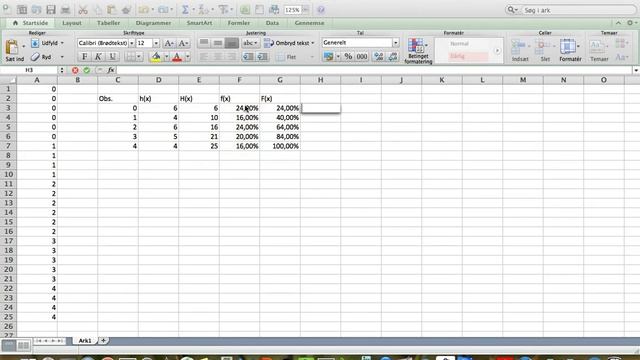Add a new sheet with the plus button
Image resolution: width=640 pixels, height=360 pixels.
click(x=104, y=340)
